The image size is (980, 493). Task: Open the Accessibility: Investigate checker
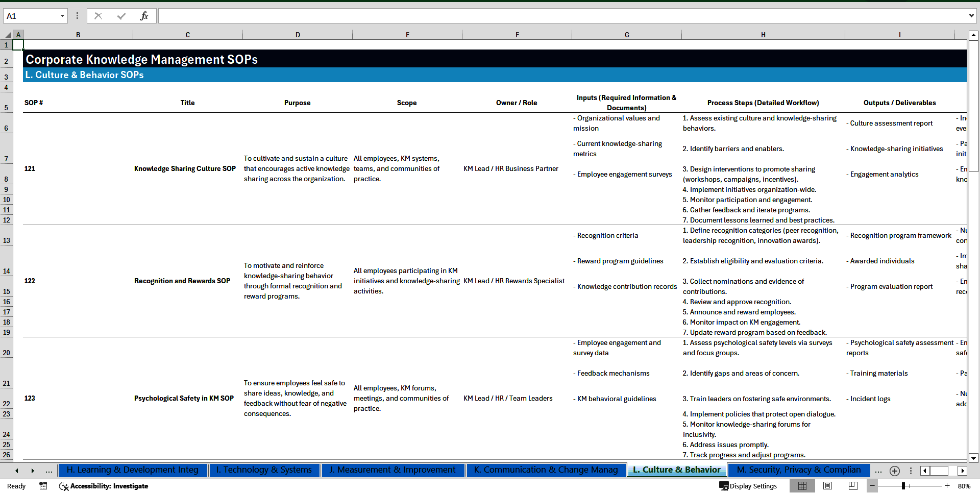click(x=104, y=486)
